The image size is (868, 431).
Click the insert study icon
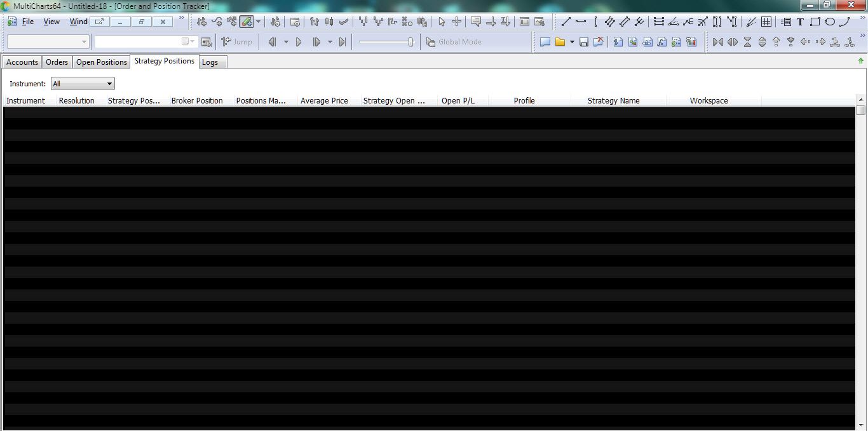(x=217, y=22)
